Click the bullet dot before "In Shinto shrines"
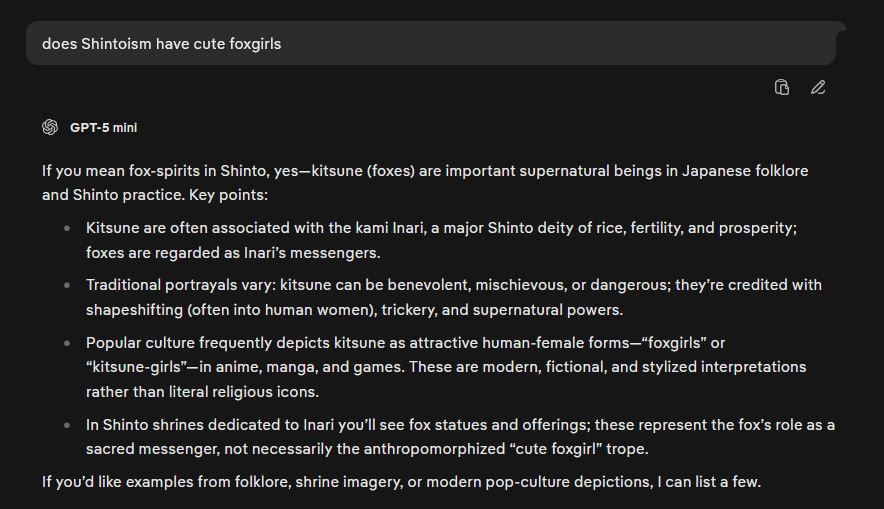The height and width of the screenshot is (509, 884). click(67, 425)
